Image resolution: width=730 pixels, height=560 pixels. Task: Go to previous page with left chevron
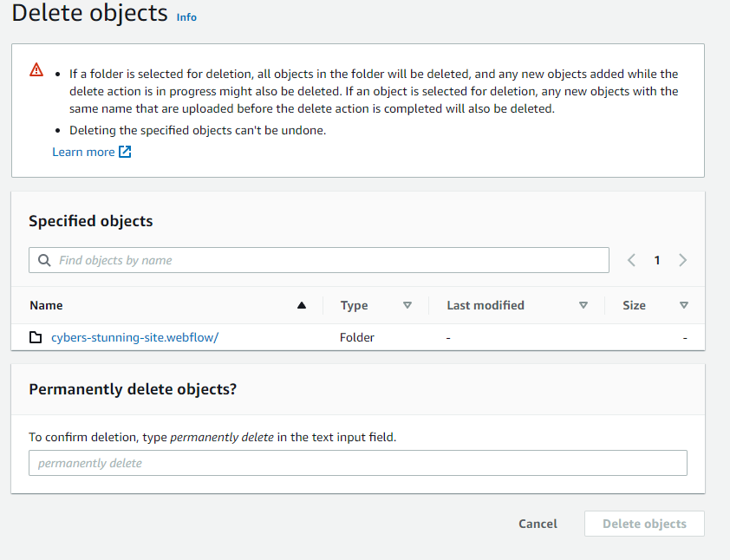coord(632,260)
